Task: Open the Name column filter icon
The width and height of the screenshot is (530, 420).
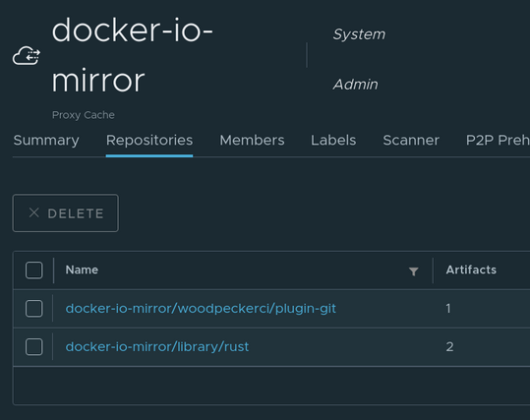Action: 413,271
